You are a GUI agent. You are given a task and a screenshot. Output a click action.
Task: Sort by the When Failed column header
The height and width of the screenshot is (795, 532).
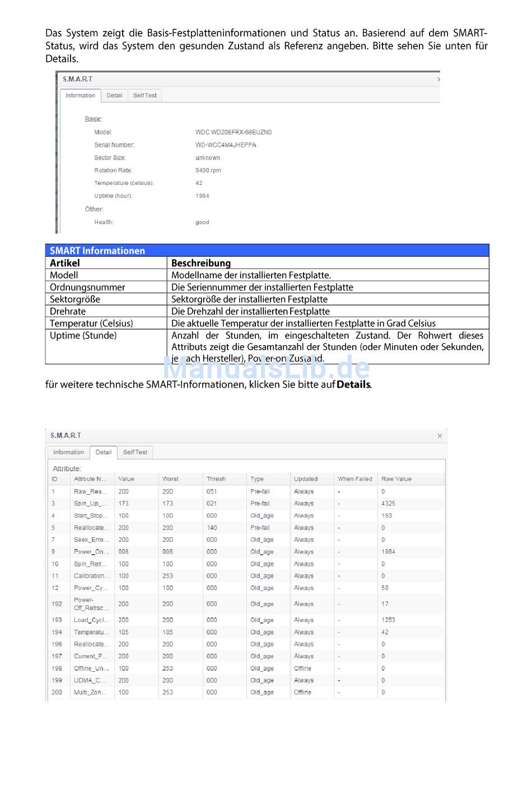(356, 479)
